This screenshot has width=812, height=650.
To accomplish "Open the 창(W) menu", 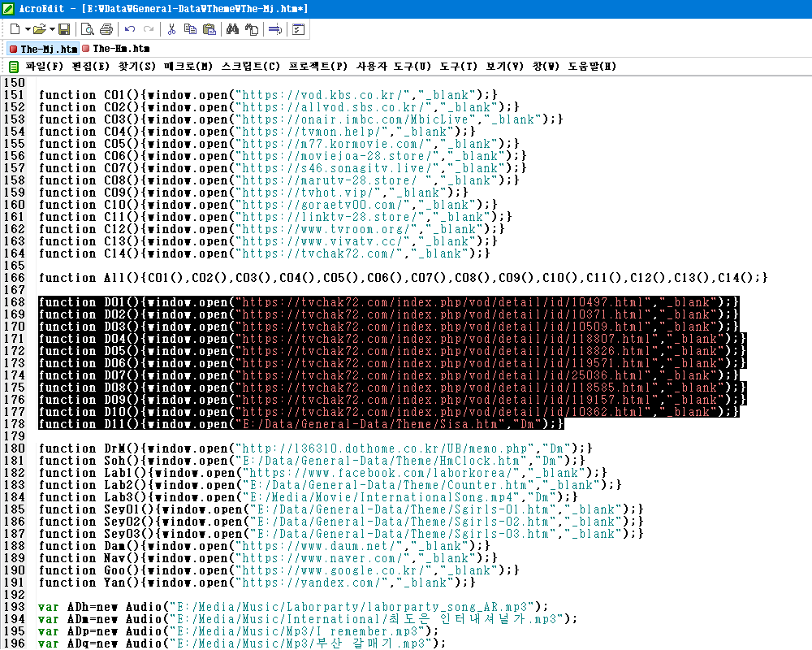I will coord(546,67).
